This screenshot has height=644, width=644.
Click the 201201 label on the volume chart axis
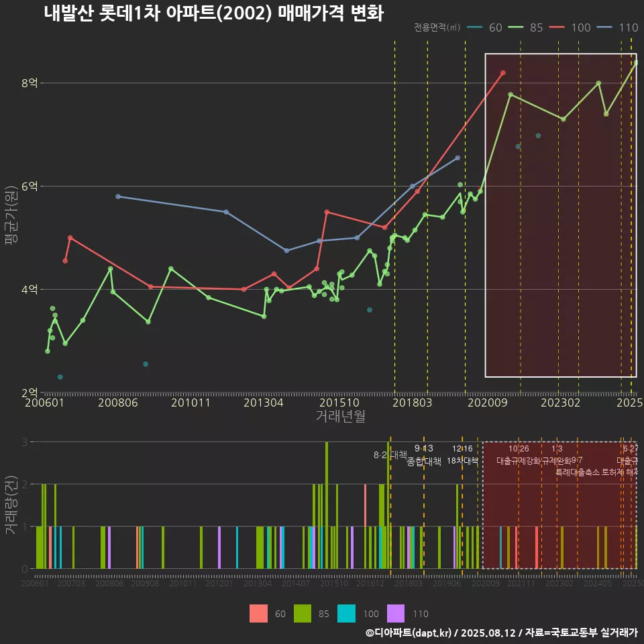[x=219, y=583]
